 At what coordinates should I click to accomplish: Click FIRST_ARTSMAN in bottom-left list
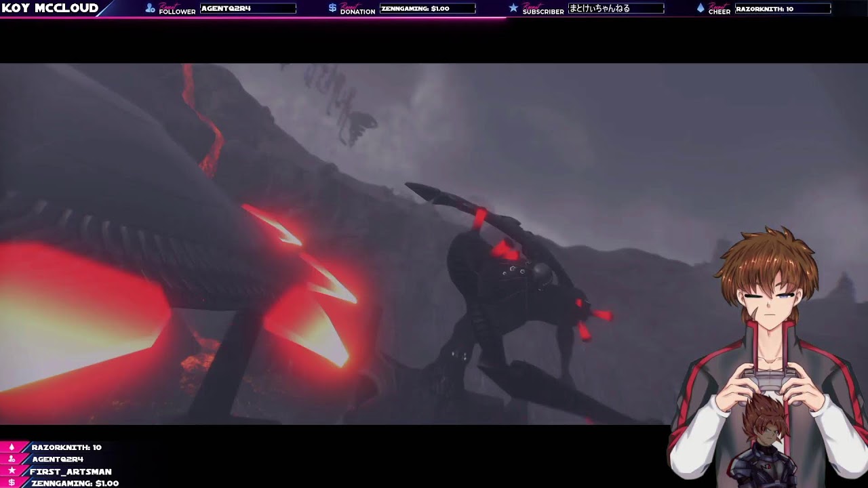71,472
